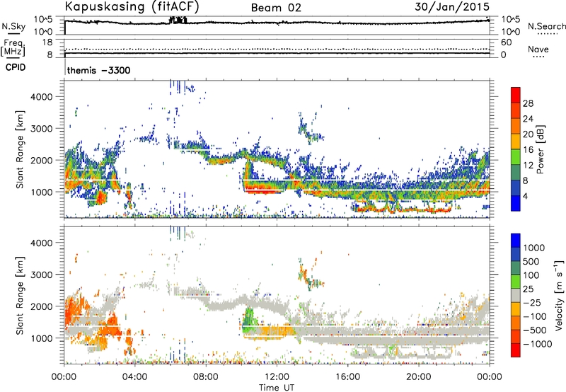Pick the red bottom of velocity colorbar
This screenshot has height=392, width=566.
coord(516,350)
